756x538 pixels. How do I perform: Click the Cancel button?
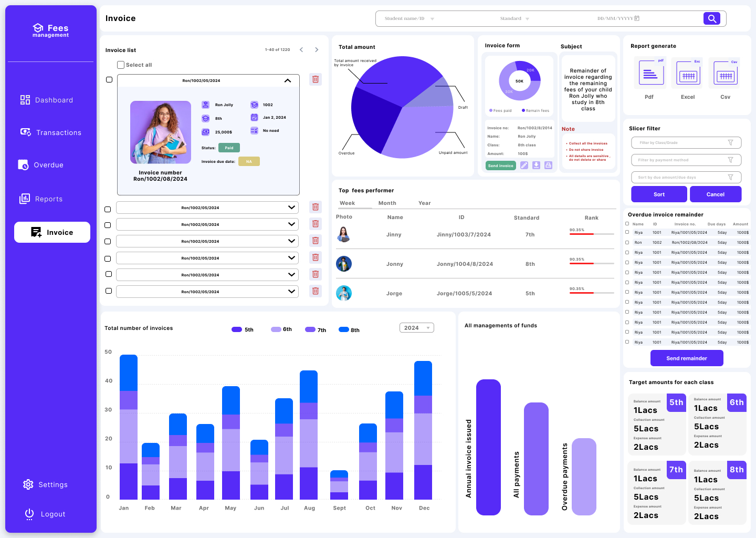pyautogui.click(x=716, y=194)
